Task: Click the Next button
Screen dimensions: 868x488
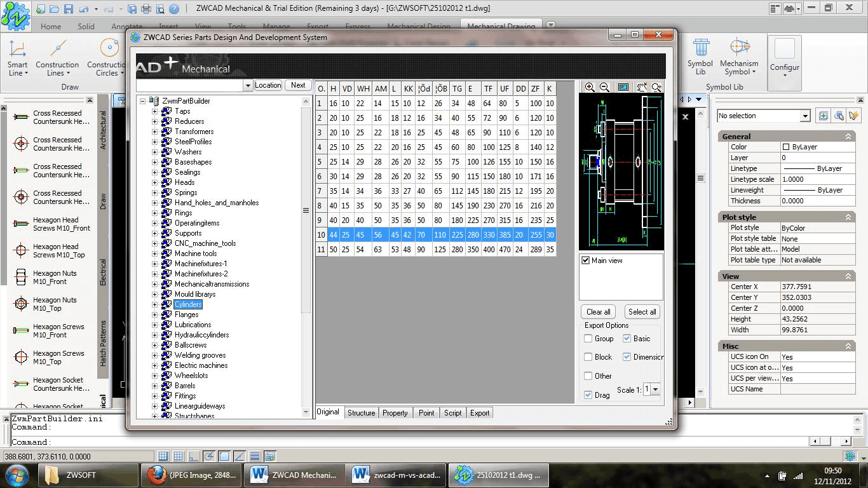Action: (x=298, y=85)
